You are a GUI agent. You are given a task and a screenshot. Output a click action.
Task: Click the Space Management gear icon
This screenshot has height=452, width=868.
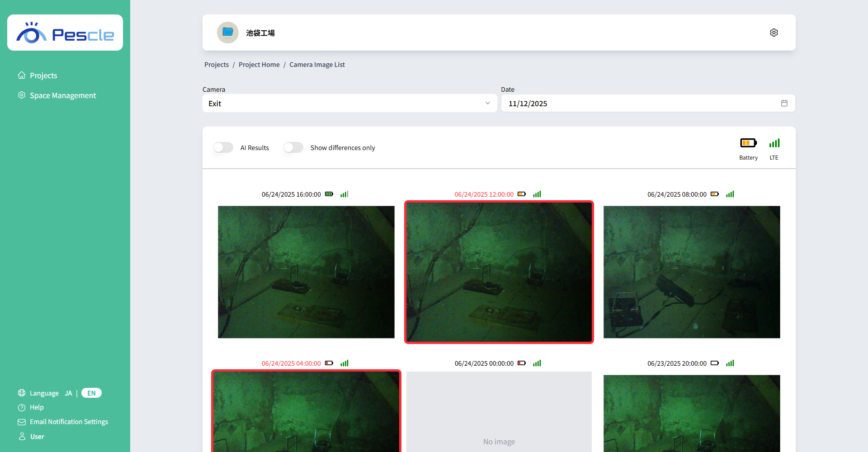pyautogui.click(x=22, y=95)
